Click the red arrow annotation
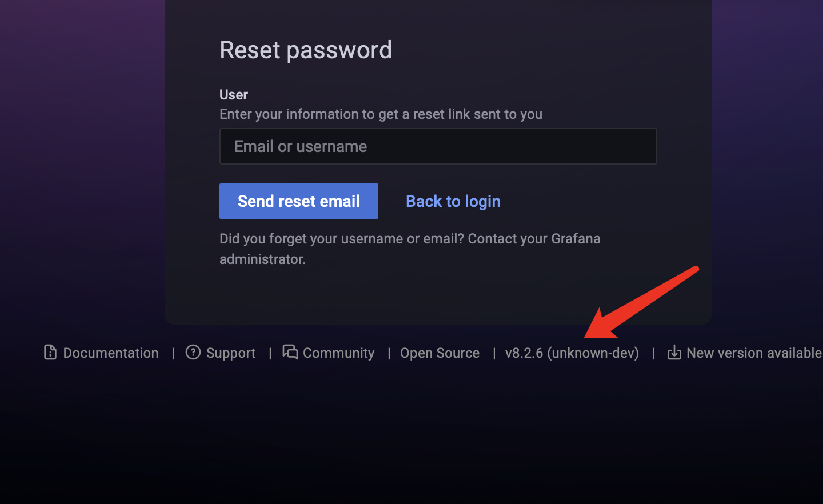 641,302
